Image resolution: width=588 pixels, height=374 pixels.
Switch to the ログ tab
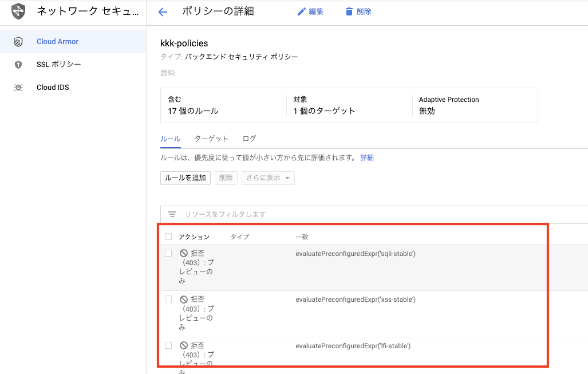click(x=250, y=139)
